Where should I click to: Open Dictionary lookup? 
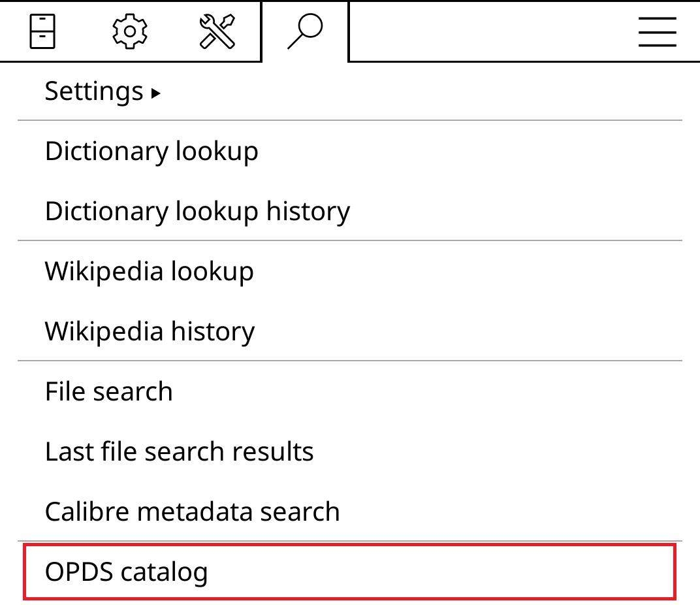tap(350, 151)
